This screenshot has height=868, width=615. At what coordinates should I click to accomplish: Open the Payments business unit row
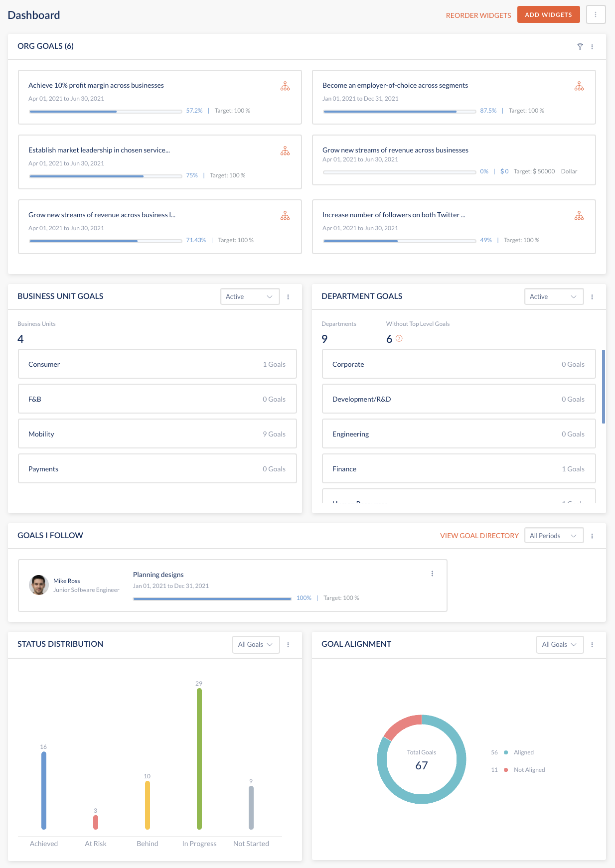pos(157,469)
